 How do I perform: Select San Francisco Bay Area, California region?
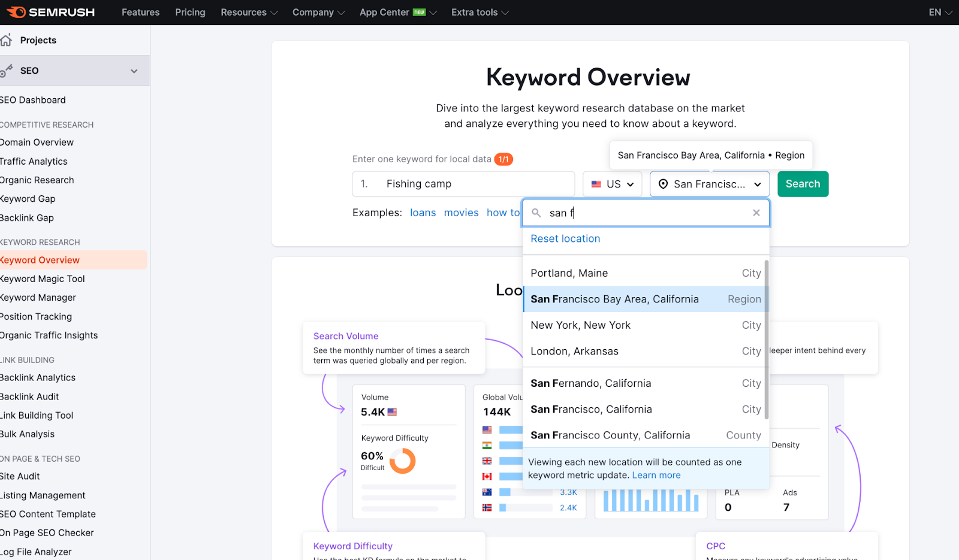coord(646,299)
